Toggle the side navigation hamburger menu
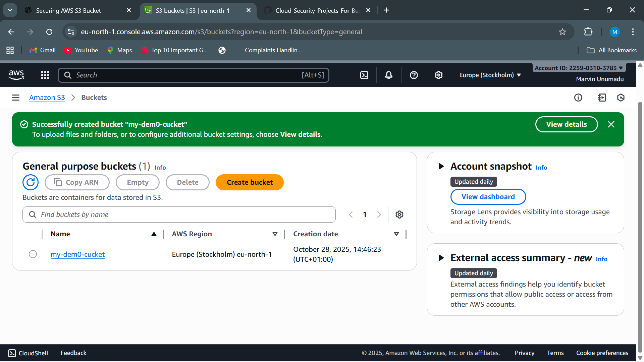Screen dimensions: 644x362 point(16,98)
